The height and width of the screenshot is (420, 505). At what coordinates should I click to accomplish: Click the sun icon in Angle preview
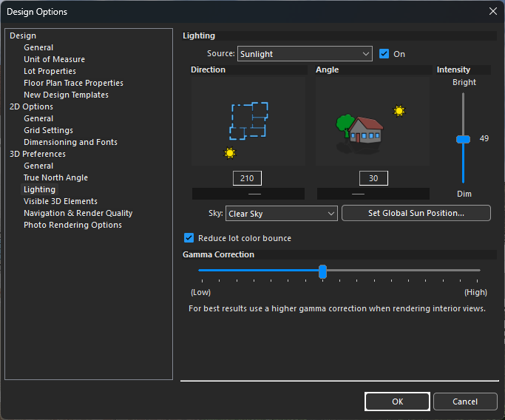(x=399, y=111)
